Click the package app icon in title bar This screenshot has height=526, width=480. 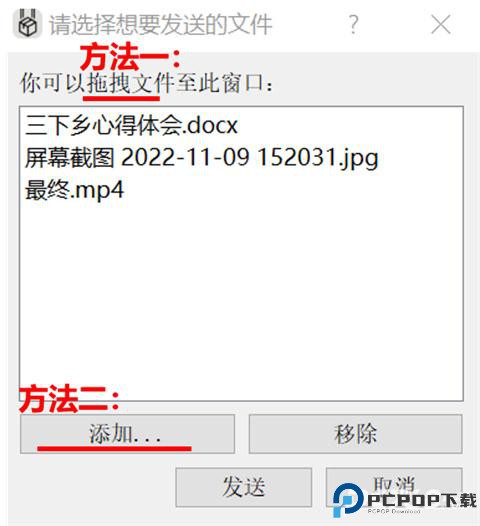[x=28, y=24]
